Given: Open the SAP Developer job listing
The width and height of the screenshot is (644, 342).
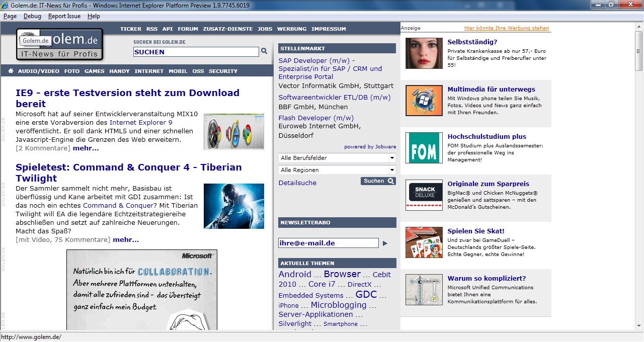Looking at the screenshot, I should point(315,60).
